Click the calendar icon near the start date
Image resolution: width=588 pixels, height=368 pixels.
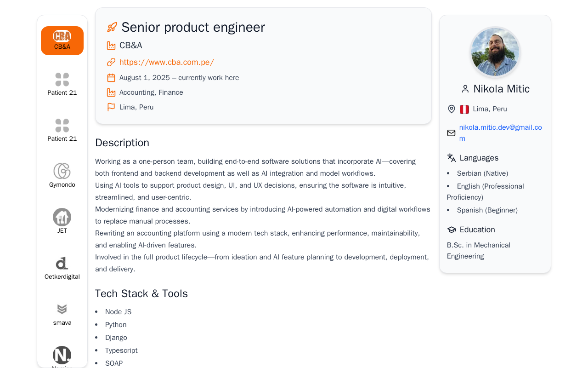tap(111, 78)
